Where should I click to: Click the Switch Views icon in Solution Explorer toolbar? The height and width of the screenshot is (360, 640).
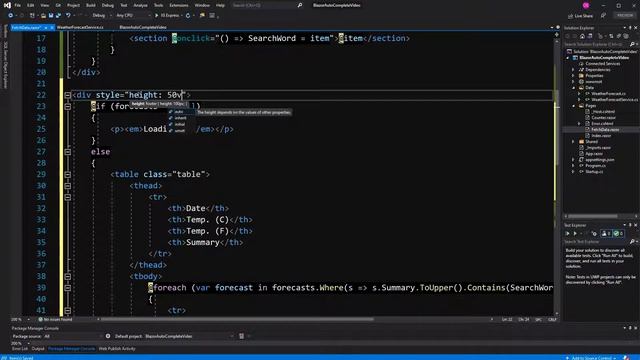pyautogui.click(x=590, y=36)
